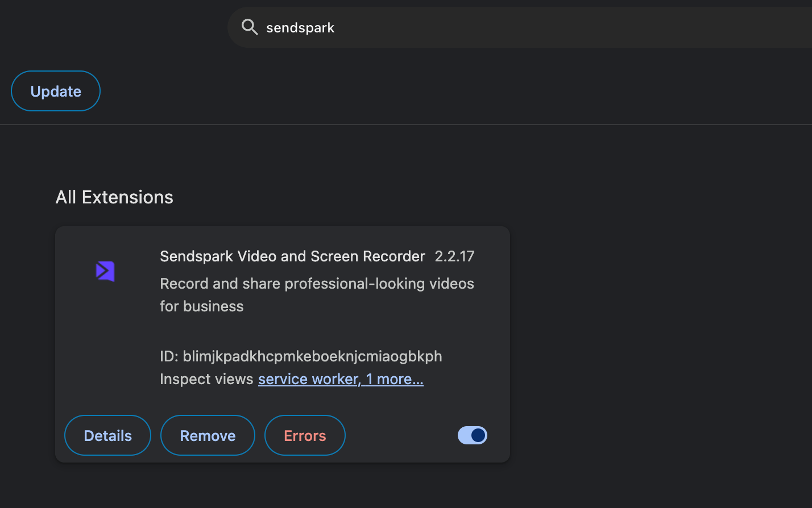Image resolution: width=812 pixels, height=508 pixels.
Task: Focus the extensions search field containing sendspark
Action: click(x=520, y=27)
